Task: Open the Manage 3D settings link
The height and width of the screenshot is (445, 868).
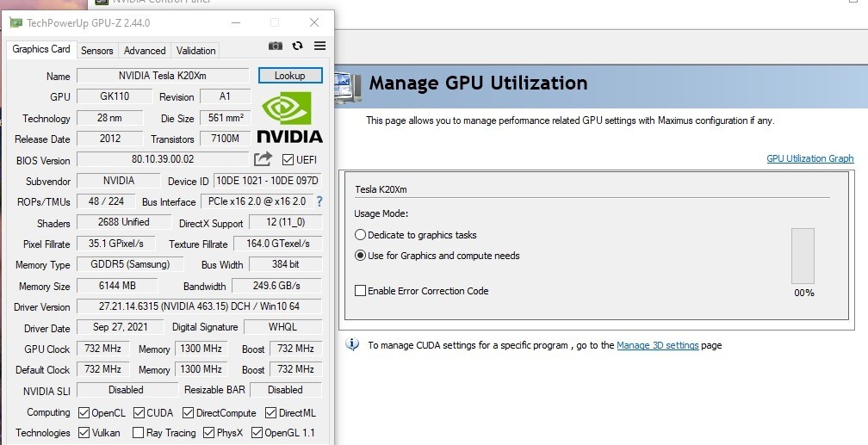Action: pyautogui.click(x=658, y=345)
